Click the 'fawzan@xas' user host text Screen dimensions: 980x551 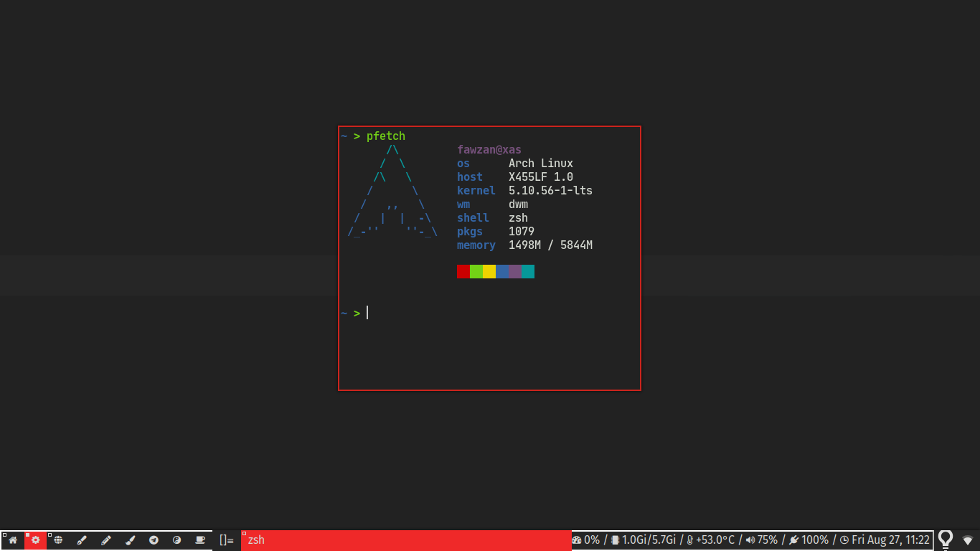click(x=489, y=150)
